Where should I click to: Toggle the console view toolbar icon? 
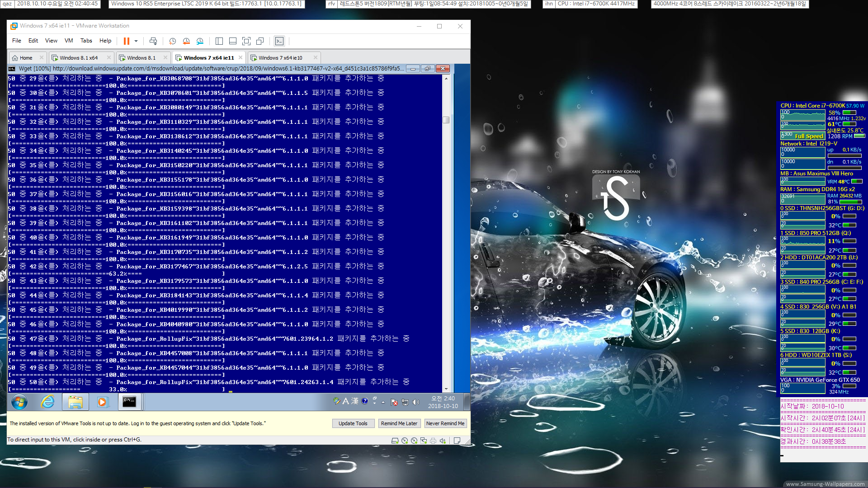click(x=279, y=41)
